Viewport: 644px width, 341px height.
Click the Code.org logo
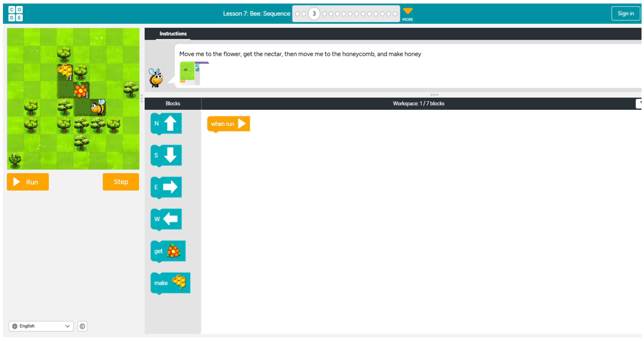point(15,14)
